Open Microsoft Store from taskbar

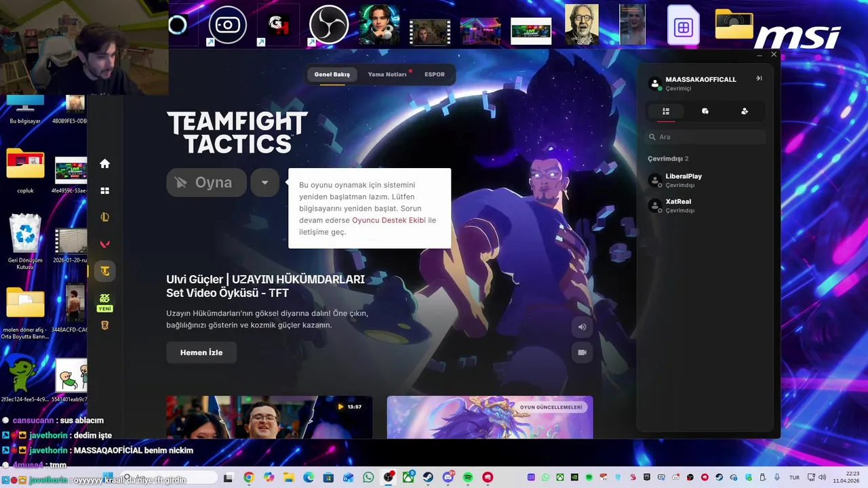[328, 478]
